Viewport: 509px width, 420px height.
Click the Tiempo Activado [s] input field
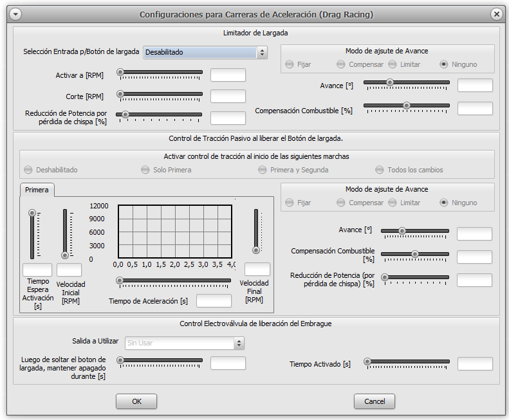pyautogui.click(x=475, y=364)
